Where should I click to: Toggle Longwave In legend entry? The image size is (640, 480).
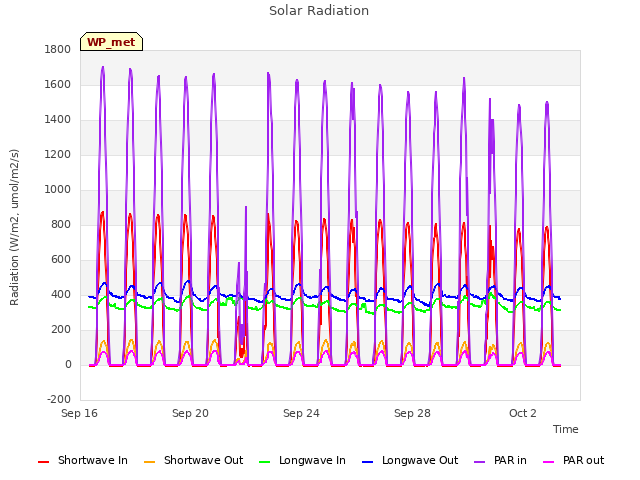[302, 460]
